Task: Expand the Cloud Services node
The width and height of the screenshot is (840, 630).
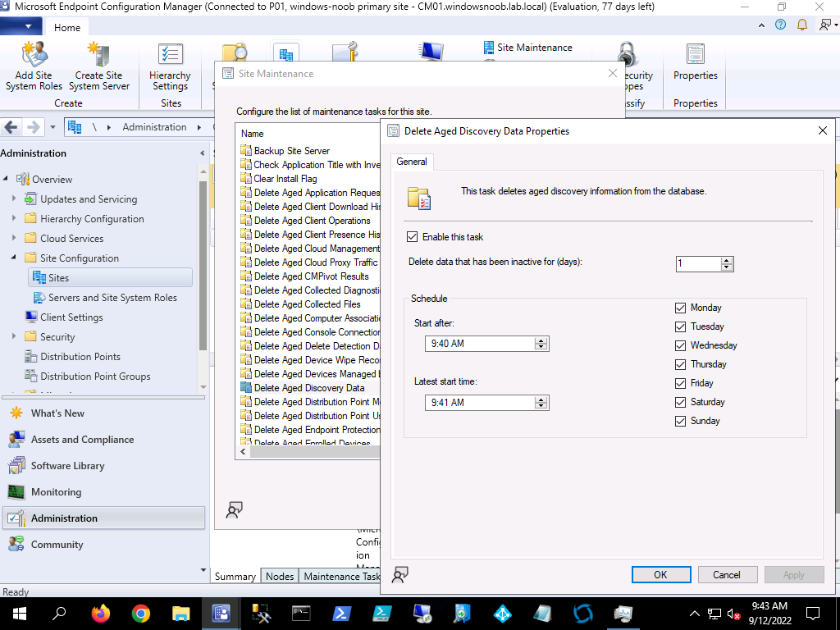Action: [x=14, y=238]
